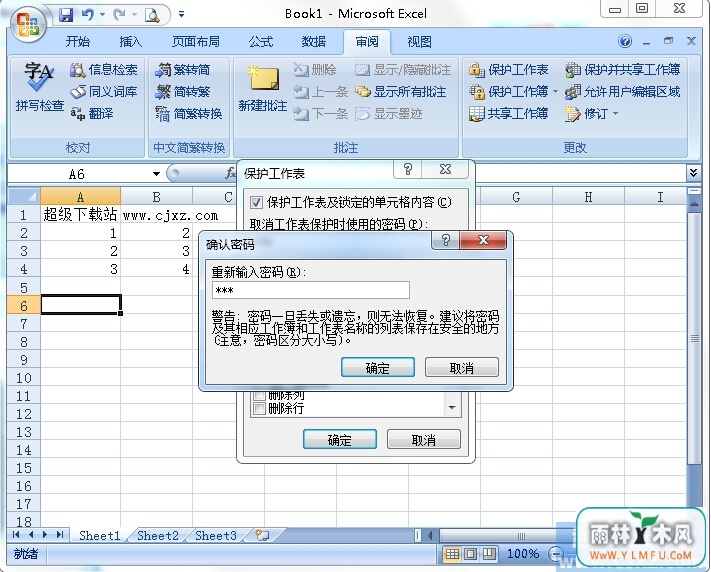711x572 pixels.
Task: Open the 开始 ribbon tab
Action: (78, 42)
